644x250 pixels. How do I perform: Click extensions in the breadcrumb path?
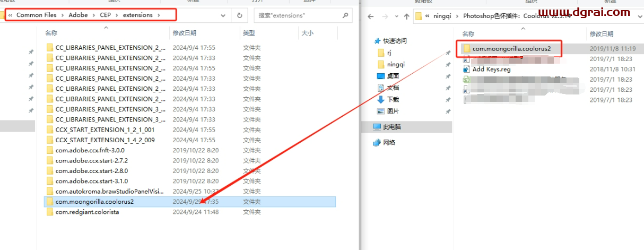point(138,15)
